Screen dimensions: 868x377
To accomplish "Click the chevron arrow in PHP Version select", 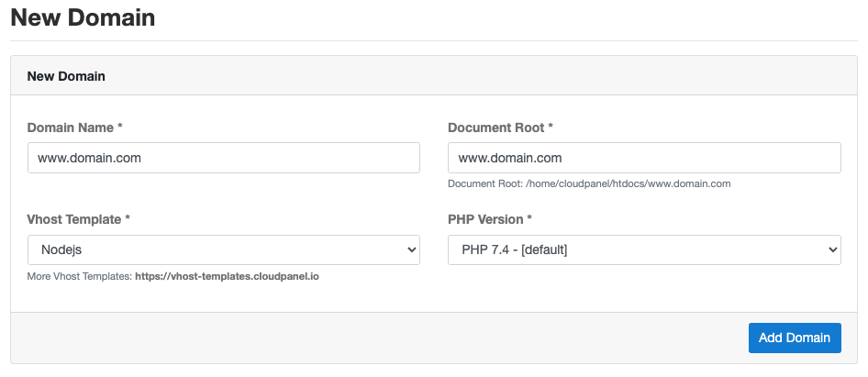I will tap(832, 249).
